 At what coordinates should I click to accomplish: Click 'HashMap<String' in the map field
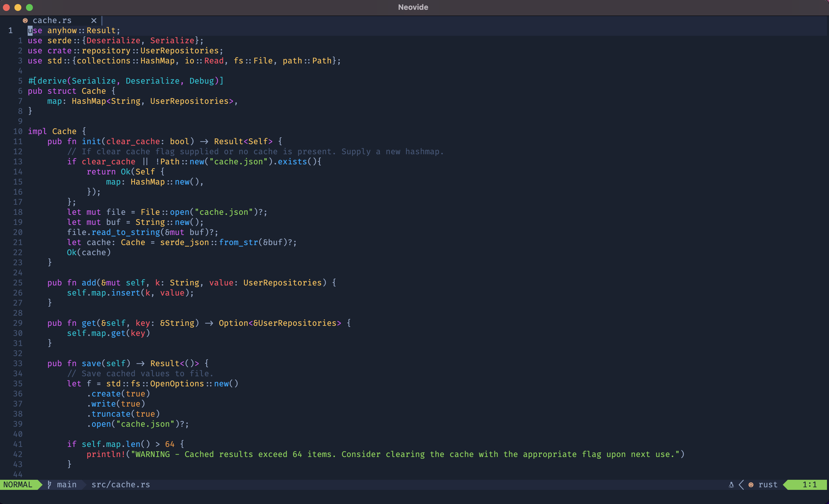[106, 101]
